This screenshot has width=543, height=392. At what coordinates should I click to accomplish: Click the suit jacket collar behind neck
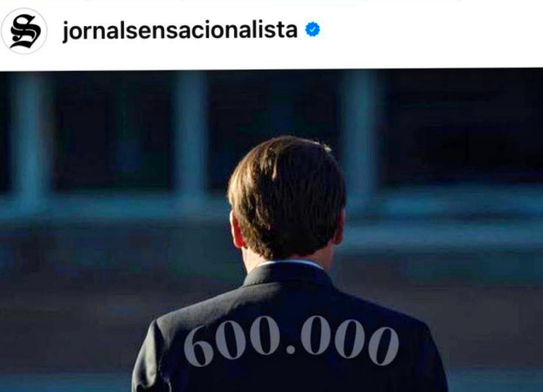click(287, 274)
